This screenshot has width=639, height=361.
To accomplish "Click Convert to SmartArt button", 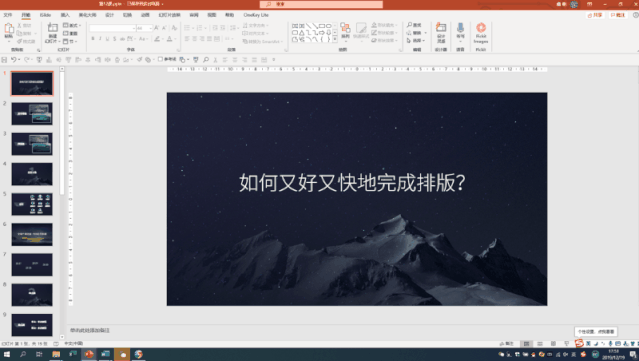I will 262,41.
